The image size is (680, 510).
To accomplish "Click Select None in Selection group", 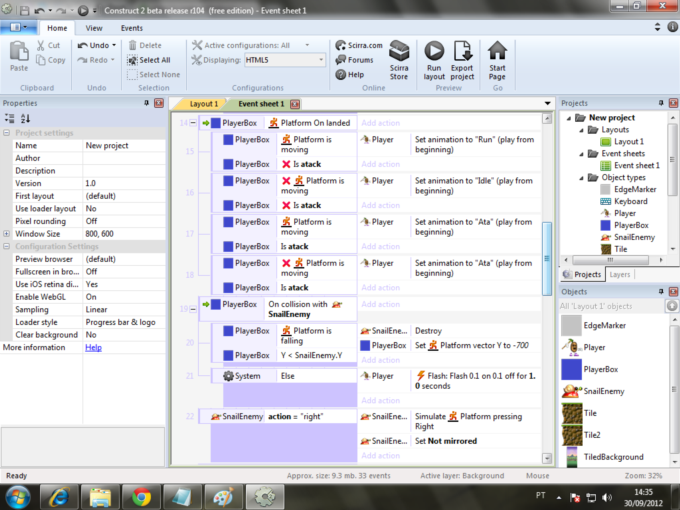I will click(154, 75).
